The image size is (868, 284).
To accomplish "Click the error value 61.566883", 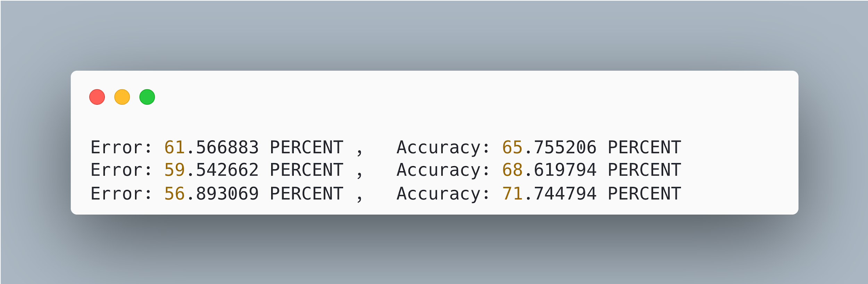I will (211, 147).
